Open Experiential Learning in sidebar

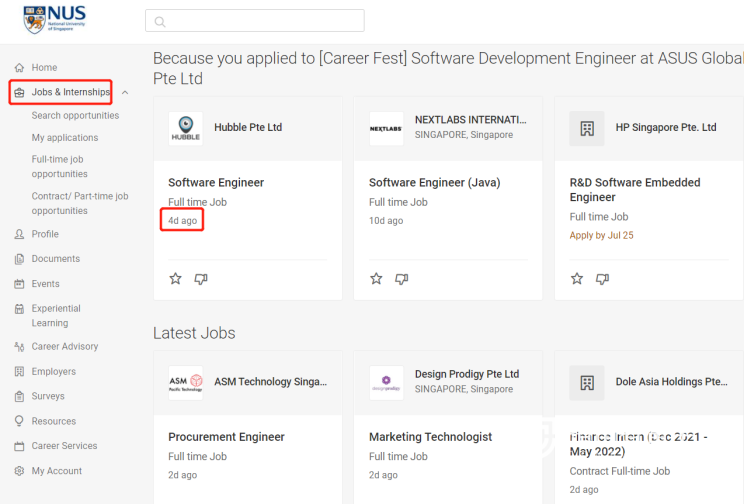tap(56, 315)
